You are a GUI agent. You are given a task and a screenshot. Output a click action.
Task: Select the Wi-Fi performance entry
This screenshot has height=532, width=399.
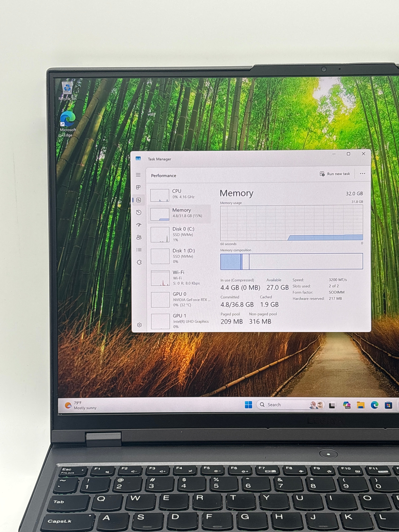[180, 278]
